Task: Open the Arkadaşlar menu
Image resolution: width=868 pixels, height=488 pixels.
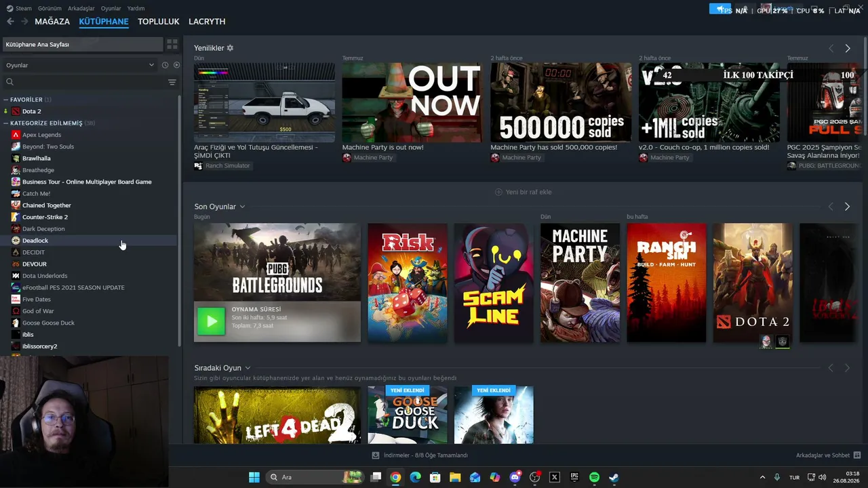Action: click(x=81, y=8)
